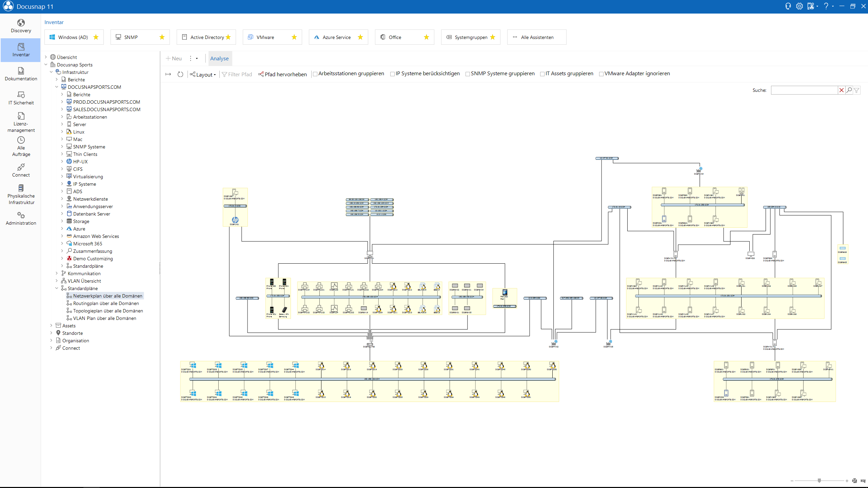868x488 pixels.
Task: Adjust the zoom slider
Action: coord(819,480)
